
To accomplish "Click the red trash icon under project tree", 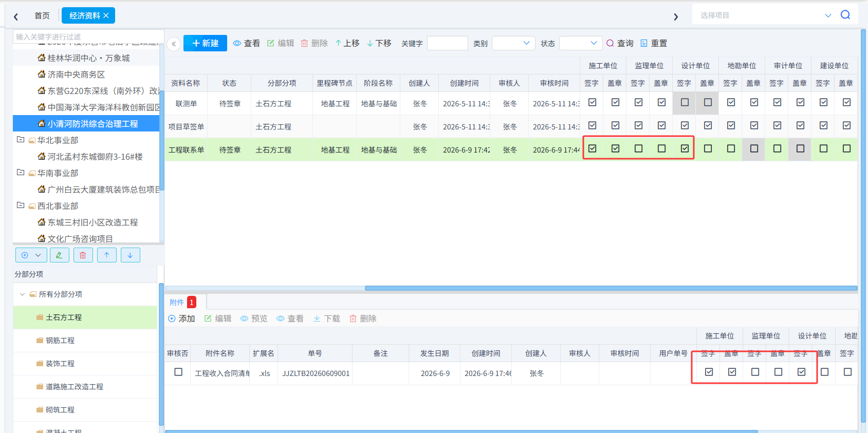I will click(83, 255).
